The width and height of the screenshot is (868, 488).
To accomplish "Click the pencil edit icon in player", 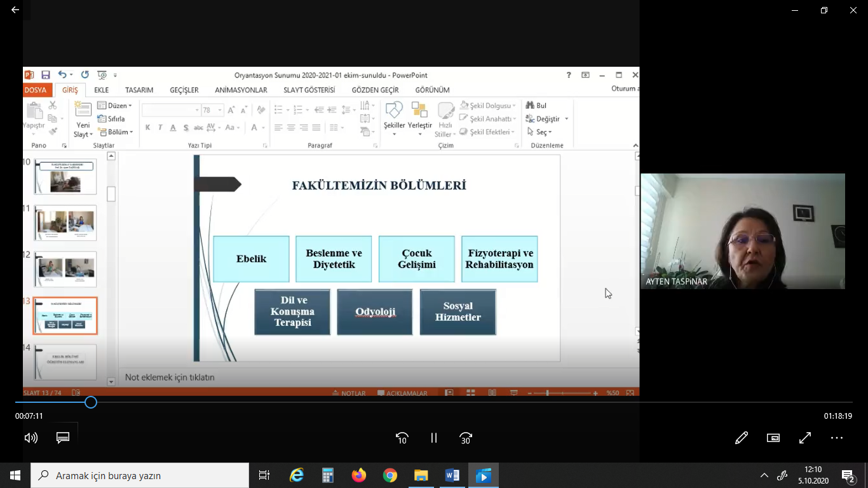I will (x=741, y=438).
